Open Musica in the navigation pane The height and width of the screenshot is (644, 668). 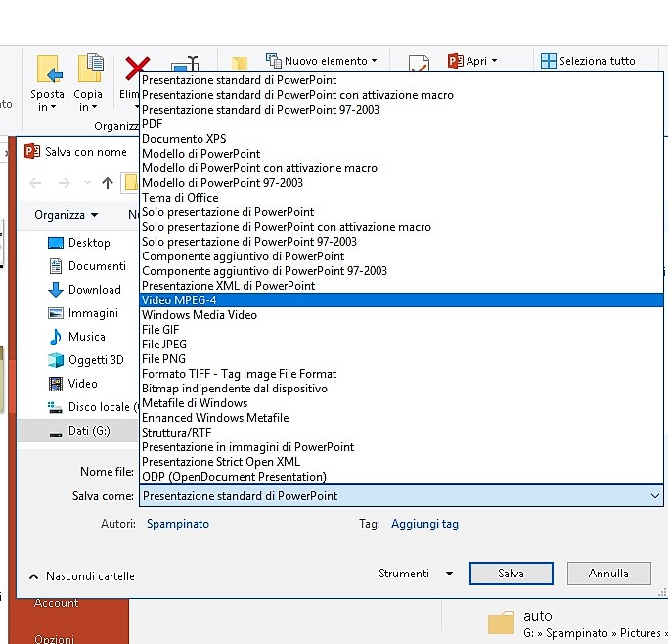click(x=86, y=337)
